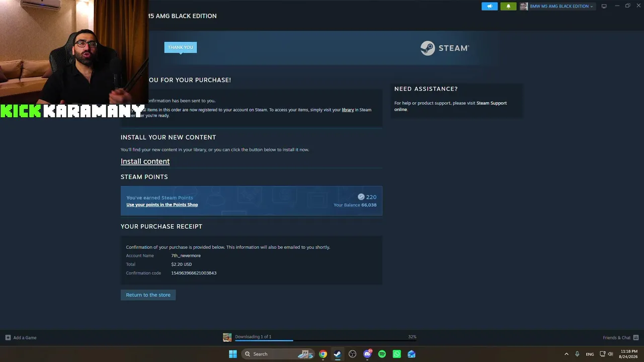The width and height of the screenshot is (644, 362).
Task: Open Discord from the taskbar
Action: pyautogui.click(x=367, y=354)
